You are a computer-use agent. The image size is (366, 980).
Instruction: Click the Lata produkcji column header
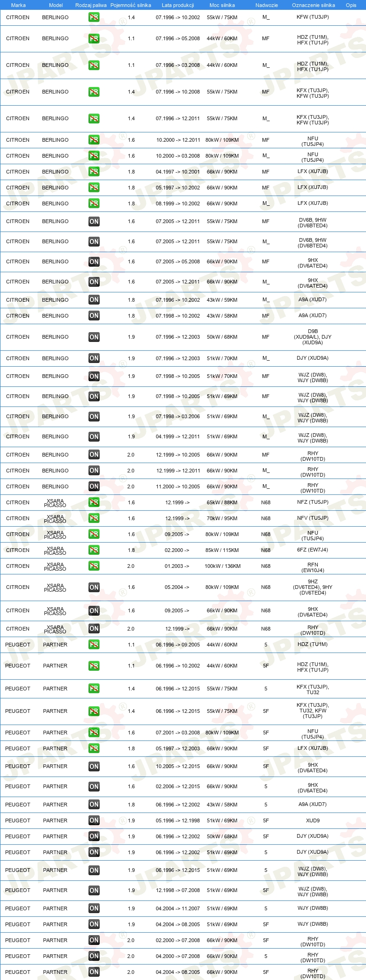pos(178,5)
